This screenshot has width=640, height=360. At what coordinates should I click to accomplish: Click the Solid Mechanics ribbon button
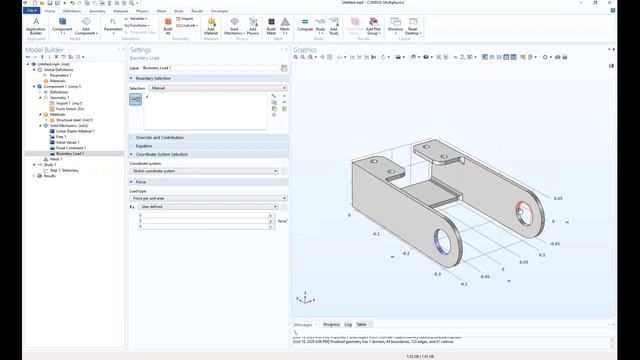234,25
